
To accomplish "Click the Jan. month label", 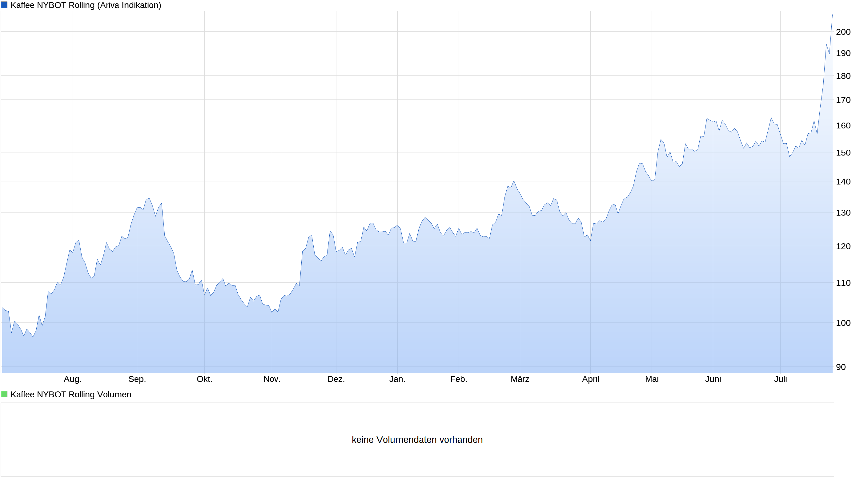I will (x=397, y=379).
